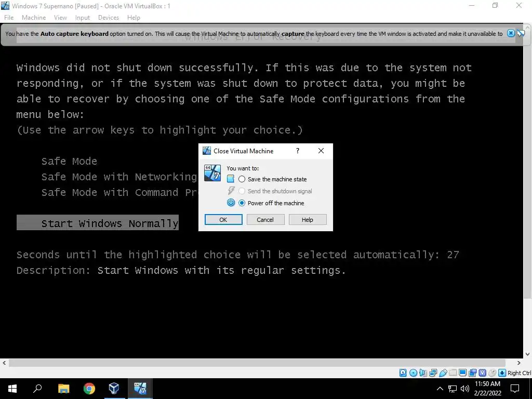Click Safe Mode with Command Prompt option
This screenshot has height=399, width=532.
119,192
